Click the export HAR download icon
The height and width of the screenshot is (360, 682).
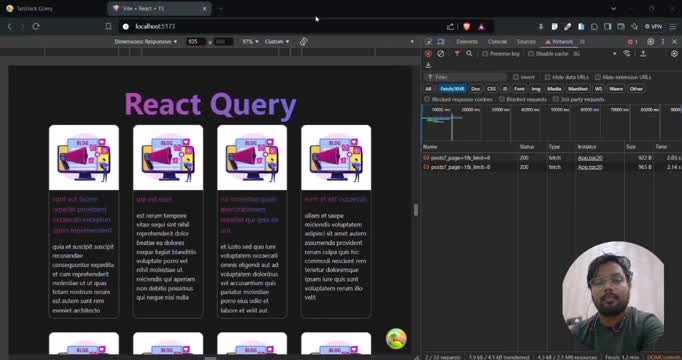point(428,65)
